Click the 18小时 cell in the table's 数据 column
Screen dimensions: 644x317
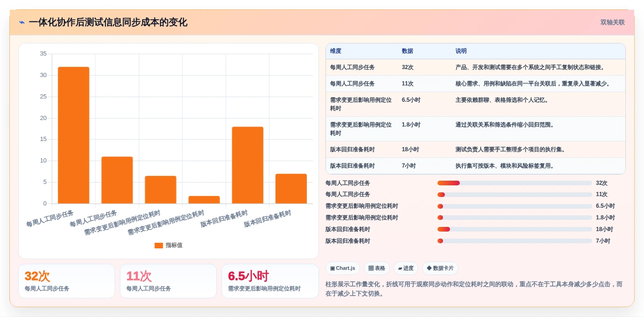pos(410,149)
